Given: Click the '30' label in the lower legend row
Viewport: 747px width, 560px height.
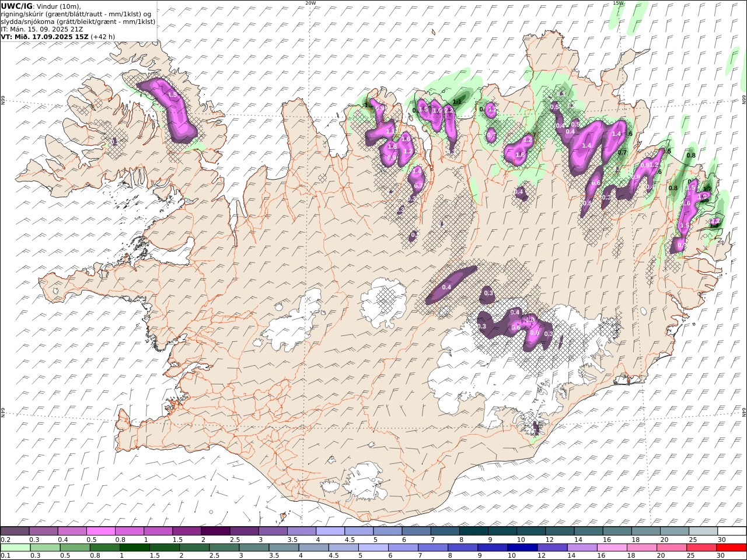Looking at the screenshot, I should [x=722, y=555].
